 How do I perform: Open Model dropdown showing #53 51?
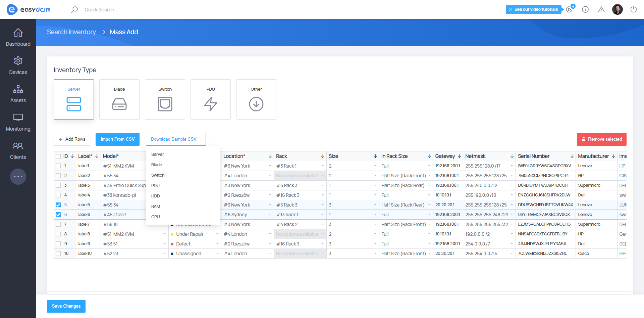pos(135,244)
